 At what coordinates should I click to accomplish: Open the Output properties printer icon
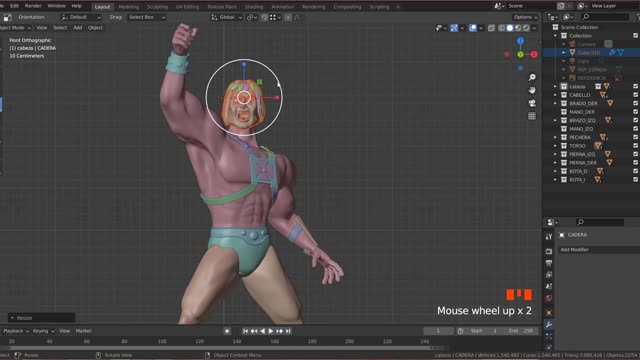point(549,263)
